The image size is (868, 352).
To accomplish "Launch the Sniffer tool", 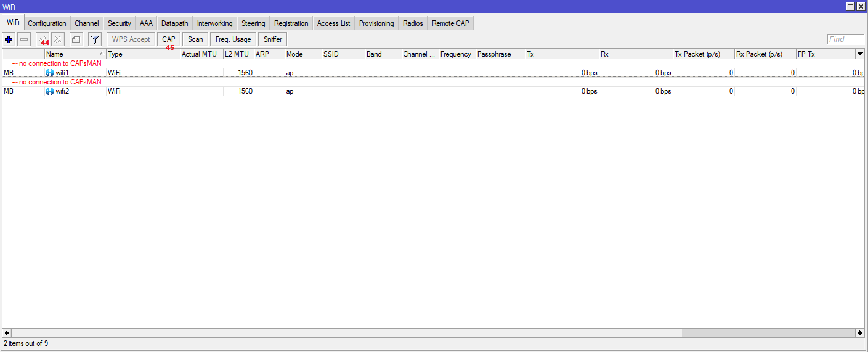I will 272,39.
